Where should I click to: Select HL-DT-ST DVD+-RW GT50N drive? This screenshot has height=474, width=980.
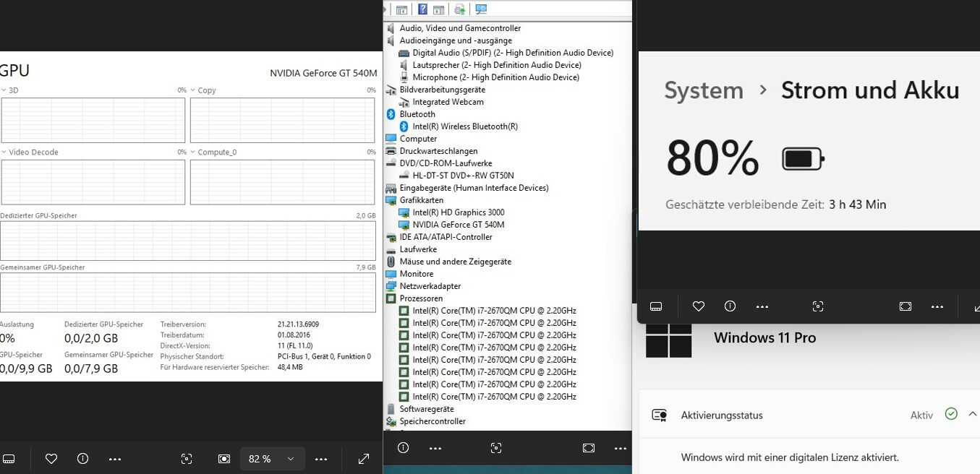(x=463, y=176)
